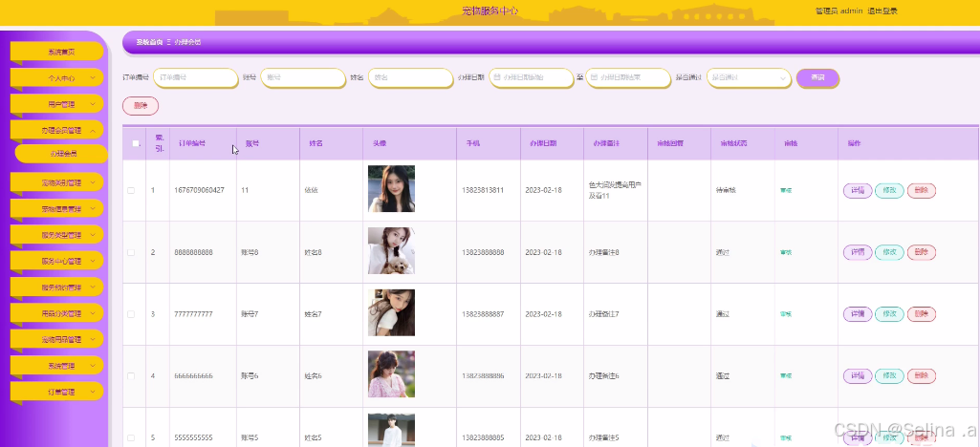Image resolution: width=980 pixels, height=447 pixels.
Task: Click the 账号 search input field
Action: (303, 78)
